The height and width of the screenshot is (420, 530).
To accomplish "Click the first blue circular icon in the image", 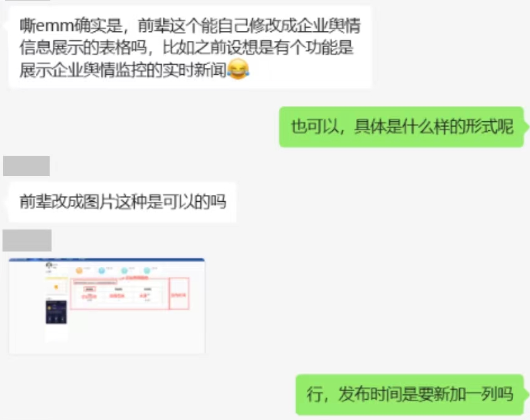I will [101, 270].
